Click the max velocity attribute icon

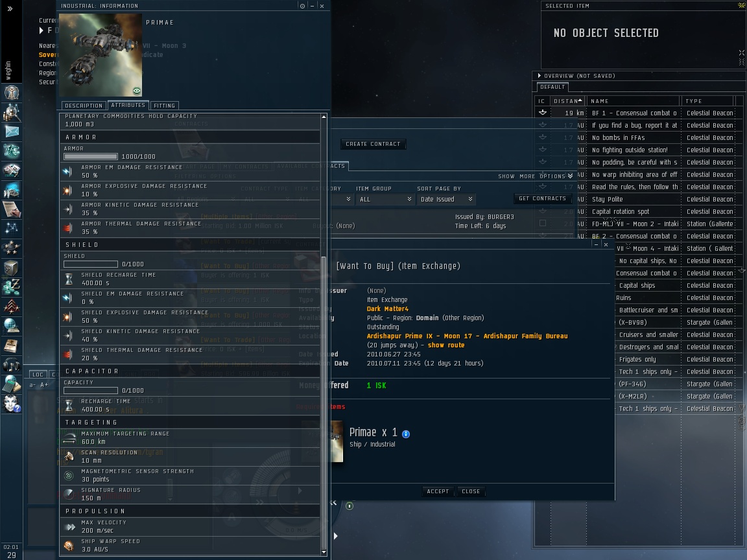pyautogui.click(x=69, y=527)
